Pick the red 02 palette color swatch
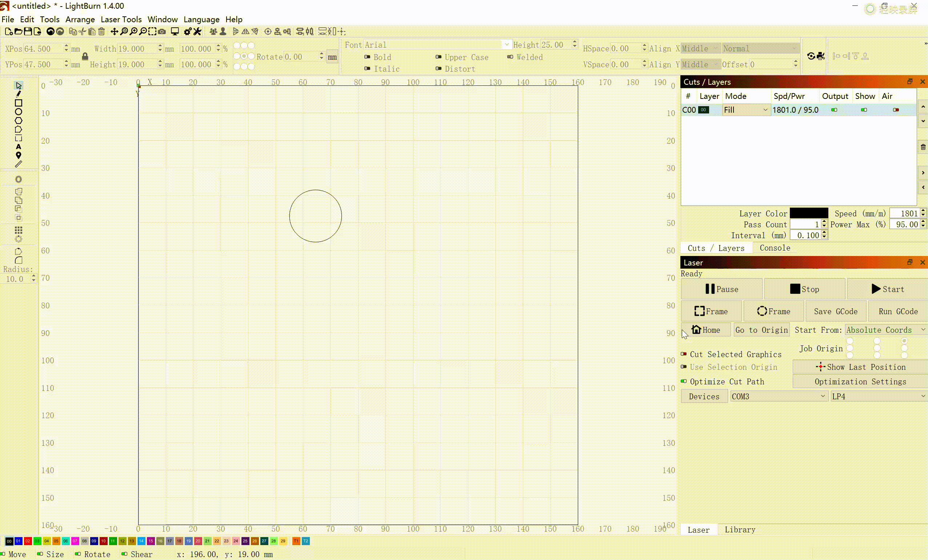Image resolution: width=928 pixels, height=560 pixels. click(28, 541)
